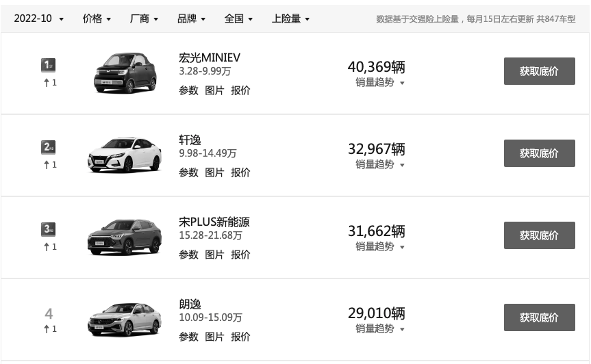Open 参数 link for 轩逸
This screenshot has height=364, width=591.
coord(188,172)
